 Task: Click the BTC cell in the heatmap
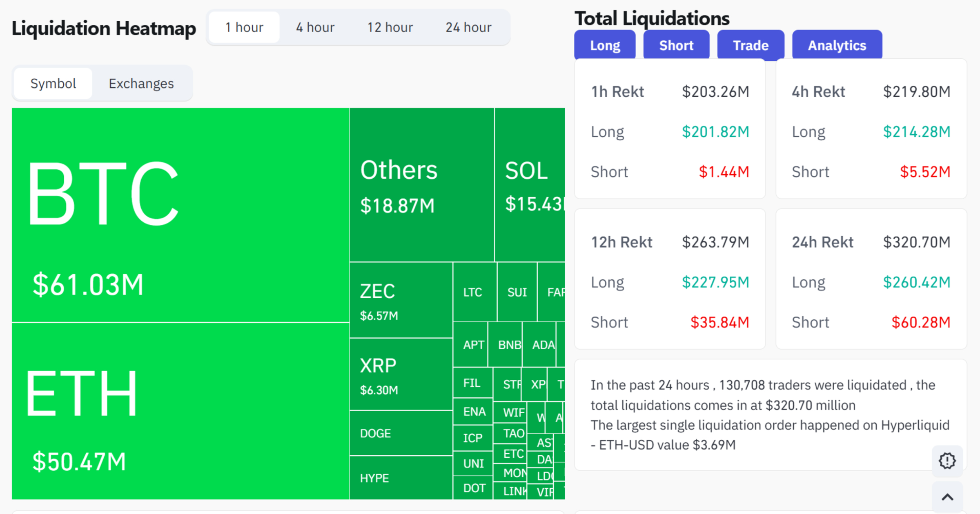[180, 212]
